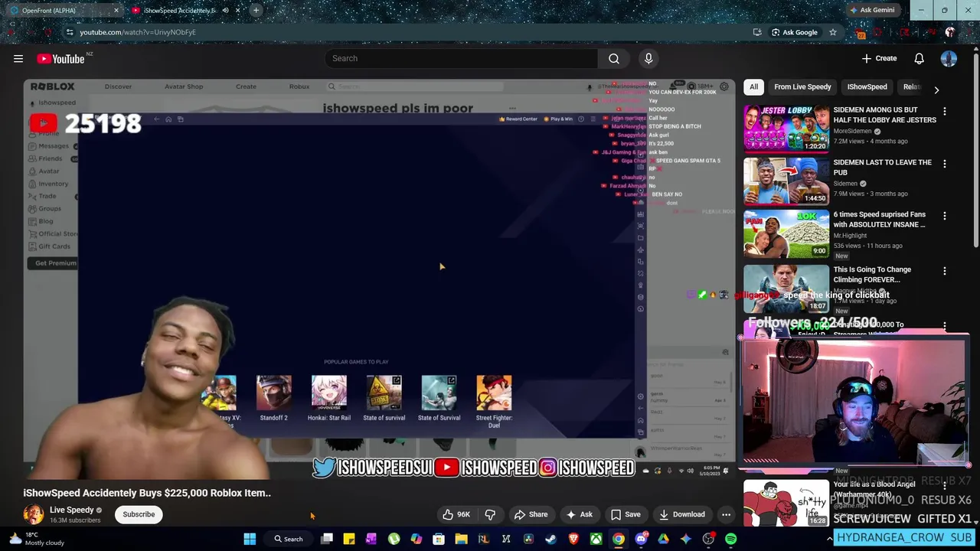This screenshot has width=980, height=551.
Task: Click Ask Gemini button
Action: point(871,11)
